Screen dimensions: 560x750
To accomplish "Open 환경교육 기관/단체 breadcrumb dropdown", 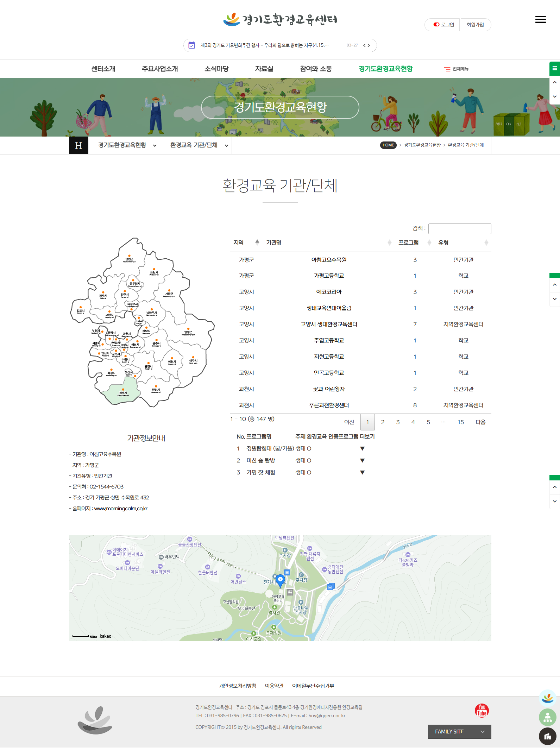I will pyautogui.click(x=199, y=145).
